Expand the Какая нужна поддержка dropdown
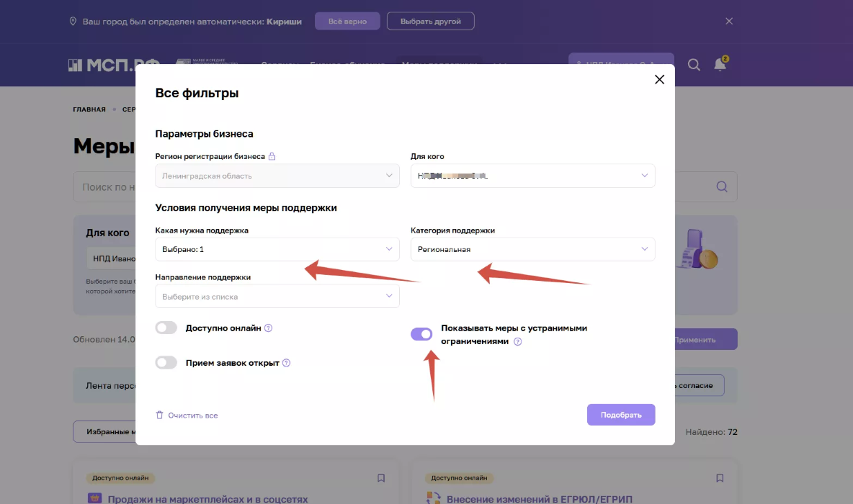 coord(277,249)
